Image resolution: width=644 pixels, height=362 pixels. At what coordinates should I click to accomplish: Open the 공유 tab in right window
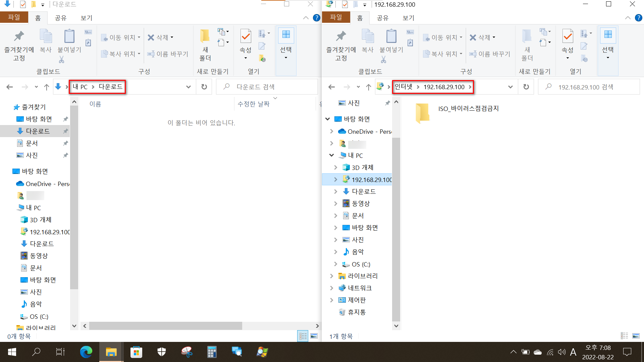point(382,18)
